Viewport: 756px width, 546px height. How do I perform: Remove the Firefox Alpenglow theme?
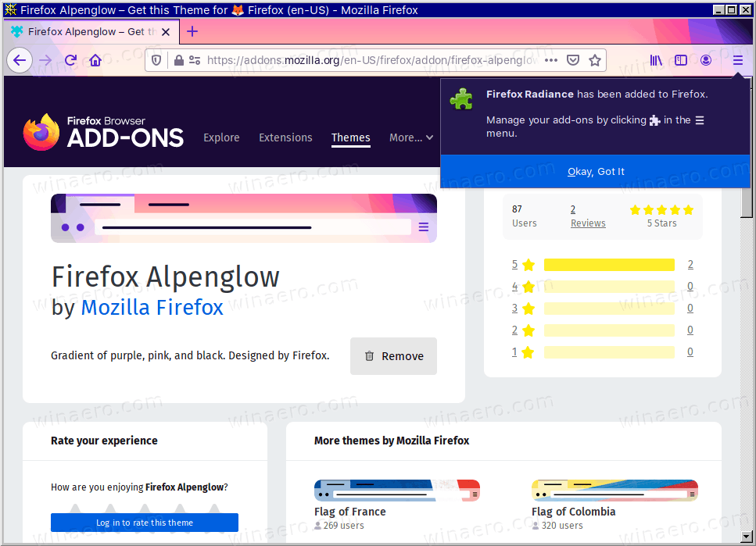pyautogui.click(x=393, y=356)
